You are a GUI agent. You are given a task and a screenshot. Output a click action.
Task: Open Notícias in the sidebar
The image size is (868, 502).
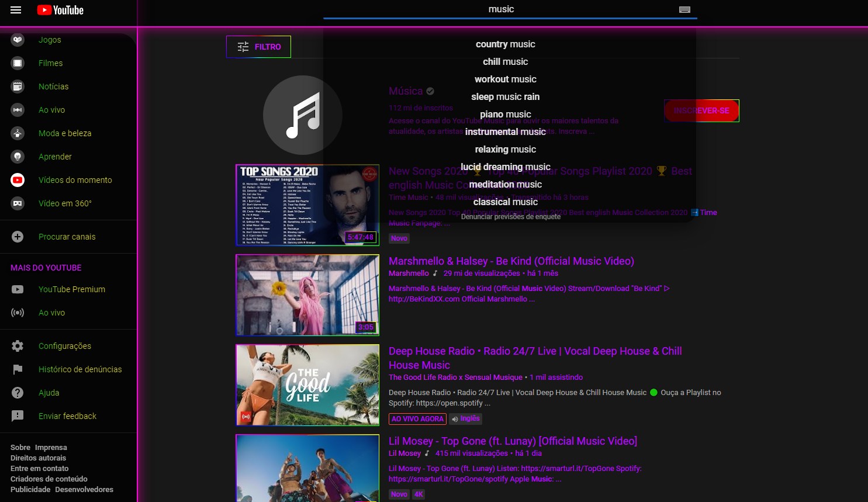[x=53, y=86]
